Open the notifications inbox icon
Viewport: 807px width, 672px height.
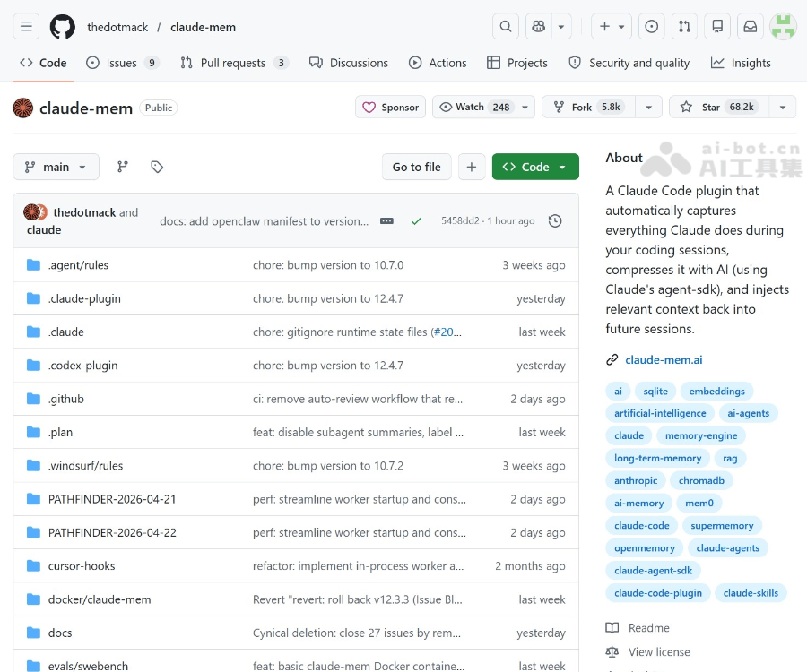pos(751,26)
